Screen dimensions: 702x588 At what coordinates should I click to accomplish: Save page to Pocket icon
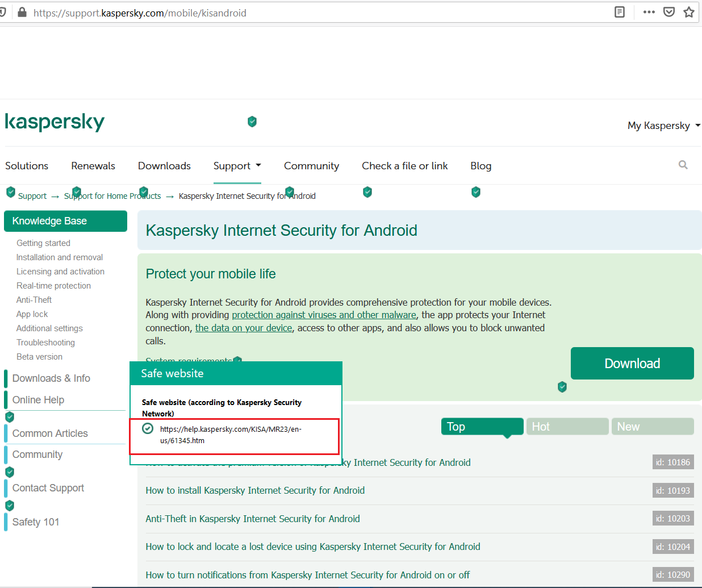(669, 12)
